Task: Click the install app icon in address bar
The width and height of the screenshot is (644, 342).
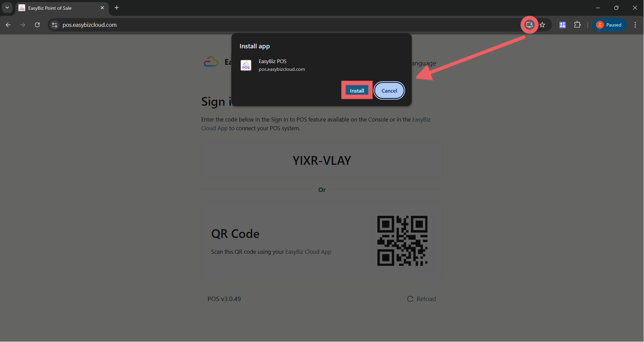Action: [x=529, y=25]
